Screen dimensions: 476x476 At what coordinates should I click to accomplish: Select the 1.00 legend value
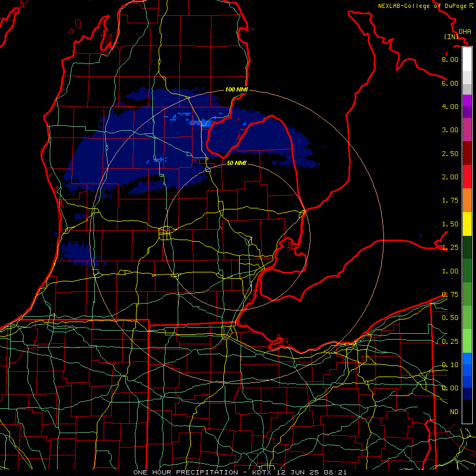click(450, 271)
